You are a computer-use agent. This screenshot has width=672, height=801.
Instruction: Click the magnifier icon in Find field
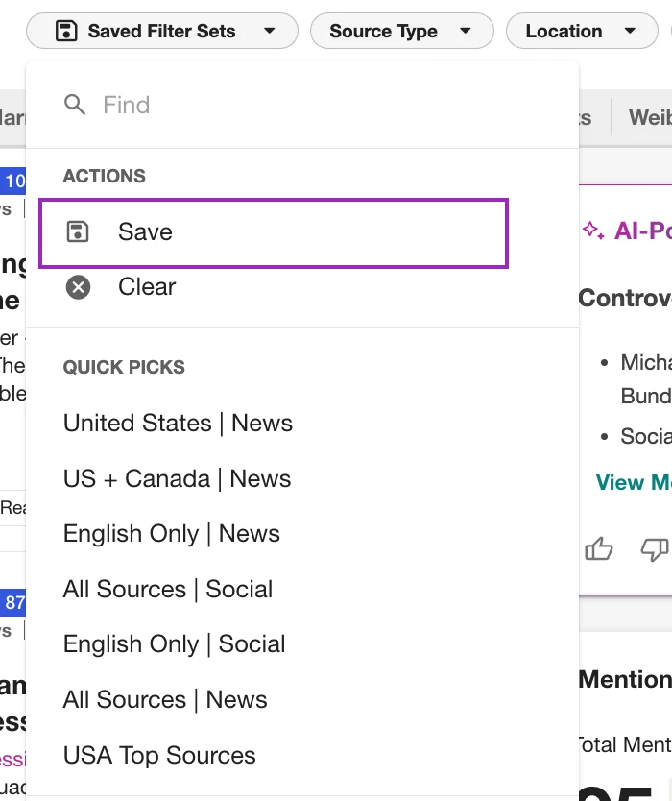tap(75, 105)
